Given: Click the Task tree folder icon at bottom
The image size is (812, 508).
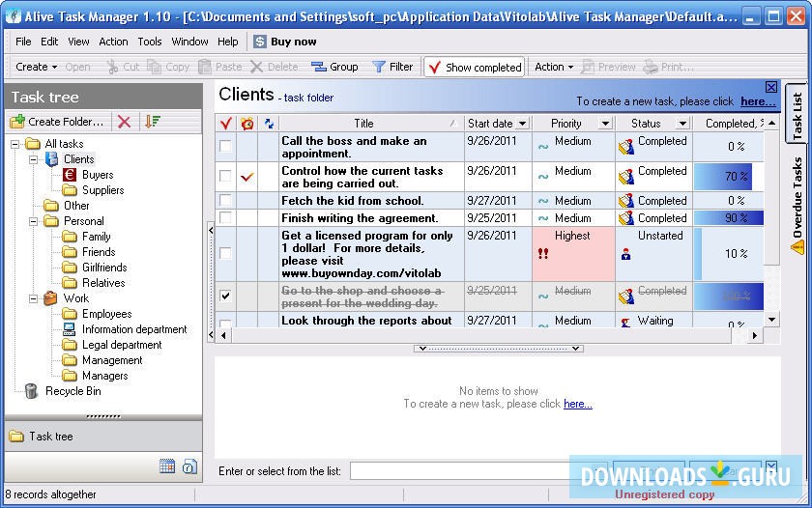Looking at the screenshot, I should click(x=16, y=437).
